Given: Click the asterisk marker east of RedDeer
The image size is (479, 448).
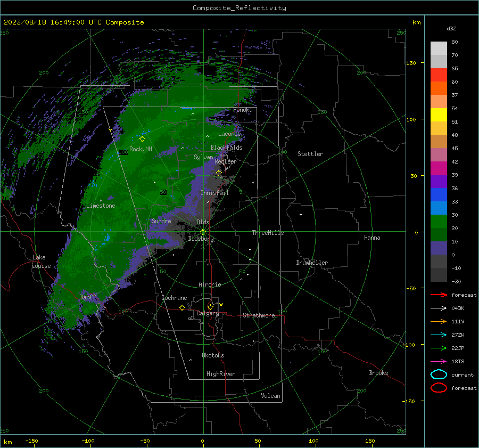Looking at the screenshot, I should pos(253,183).
